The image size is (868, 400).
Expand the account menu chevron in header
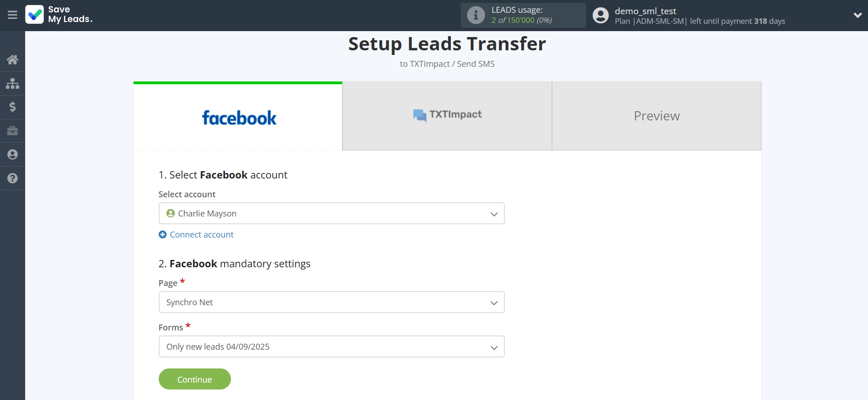tap(857, 15)
